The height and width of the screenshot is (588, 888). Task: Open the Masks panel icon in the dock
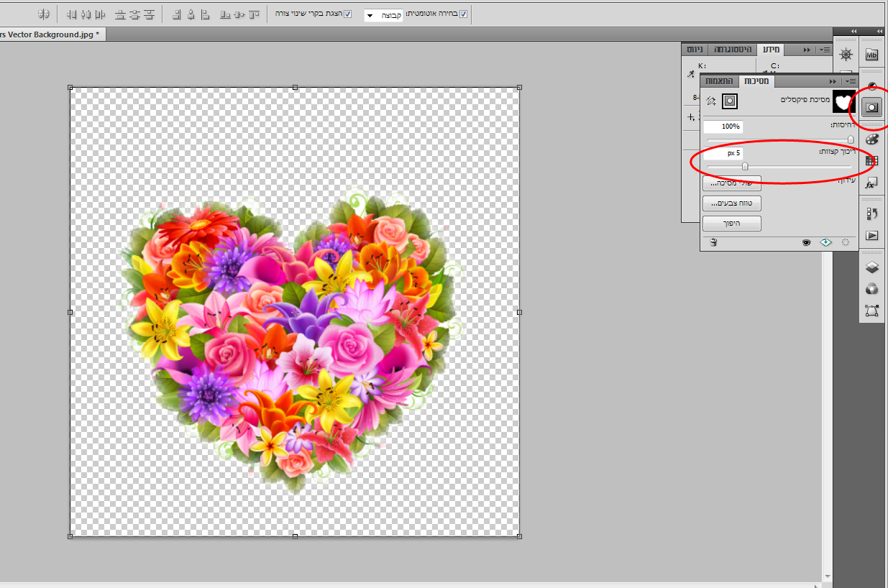click(871, 107)
